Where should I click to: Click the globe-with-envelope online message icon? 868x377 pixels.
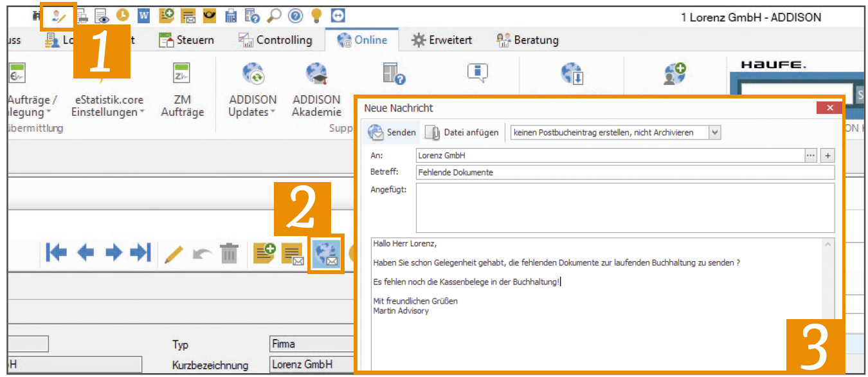[325, 254]
